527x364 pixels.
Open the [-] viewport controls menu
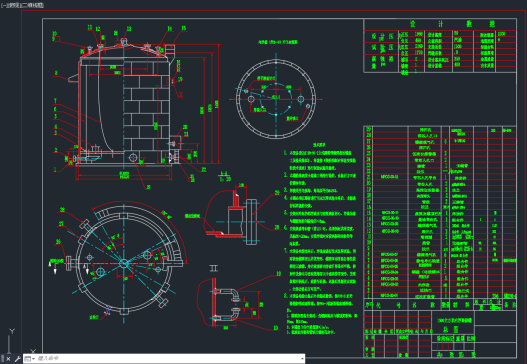(x=3, y=5)
